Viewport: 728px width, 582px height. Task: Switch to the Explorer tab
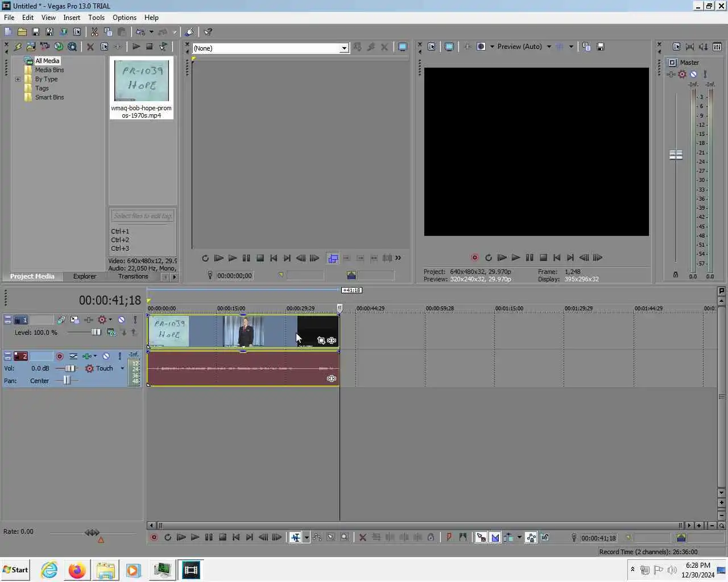pos(85,276)
